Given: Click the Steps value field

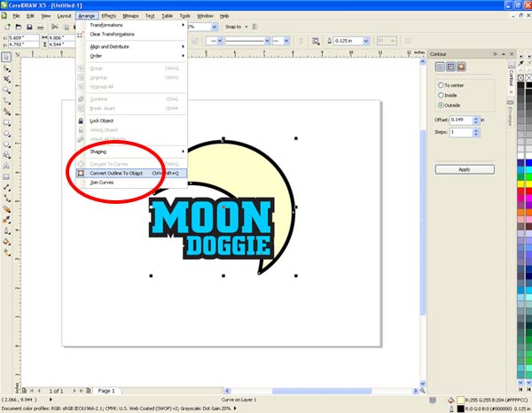Looking at the screenshot, I should pyautogui.click(x=461, y=132).
